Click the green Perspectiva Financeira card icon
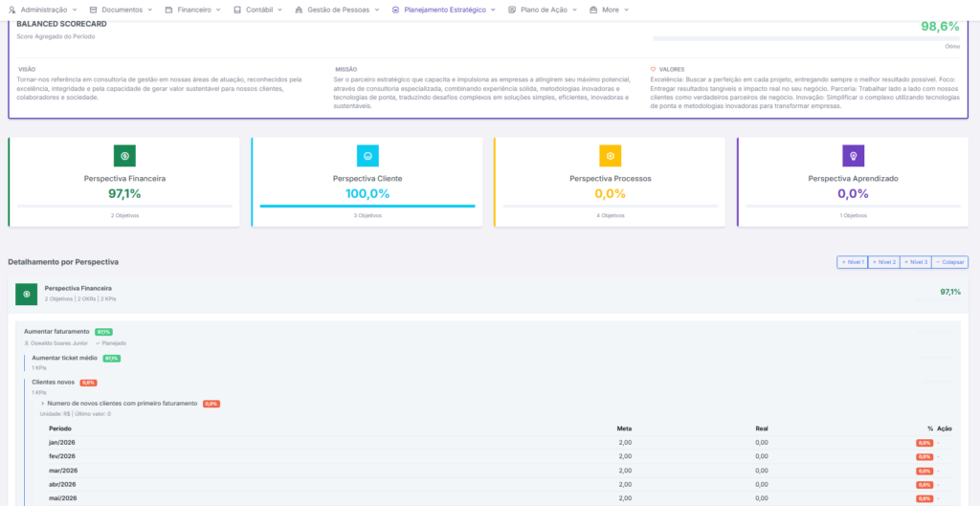Viewport: 980px width, 506px height. 124,156
